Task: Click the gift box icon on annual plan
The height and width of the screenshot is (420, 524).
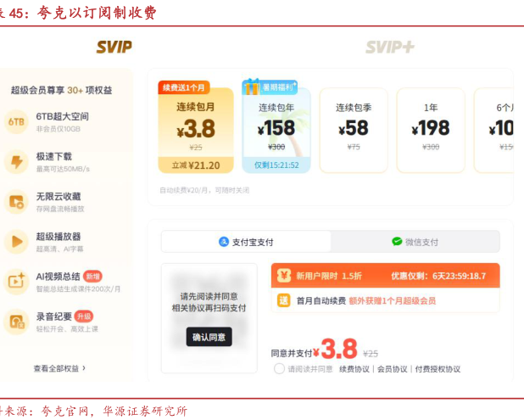Action: click(252, 87)
